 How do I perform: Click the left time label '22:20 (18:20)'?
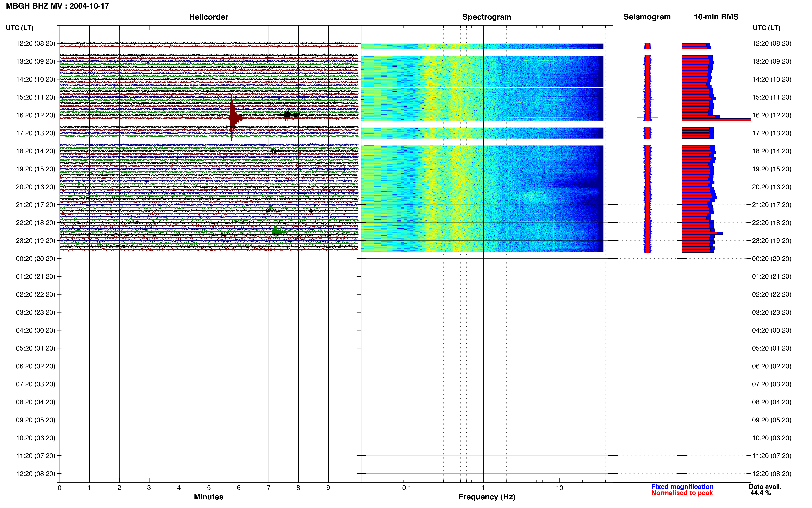click(x=36, y=223)
